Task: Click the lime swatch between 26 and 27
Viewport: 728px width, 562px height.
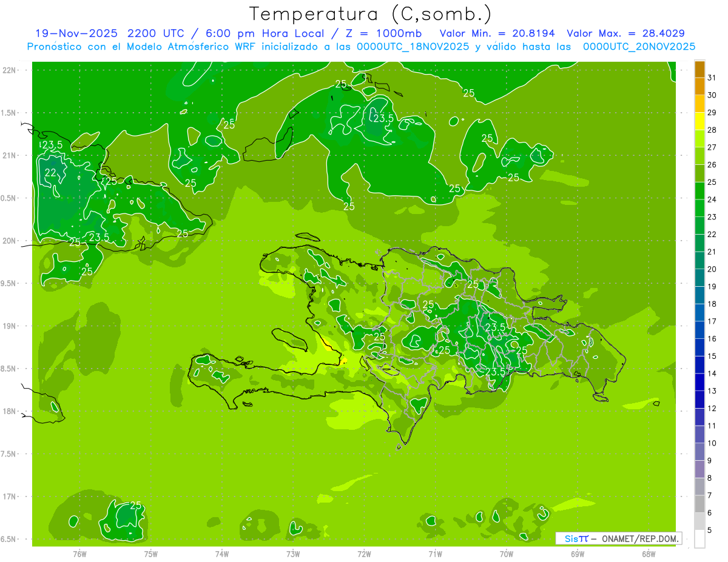Action: pyautogui.click(x=700, y=156)
